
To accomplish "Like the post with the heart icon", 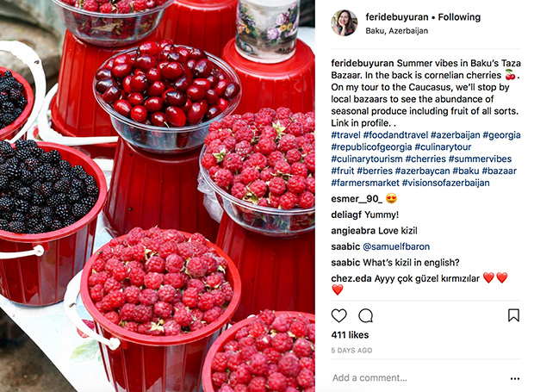I will [x=338, y=315].
